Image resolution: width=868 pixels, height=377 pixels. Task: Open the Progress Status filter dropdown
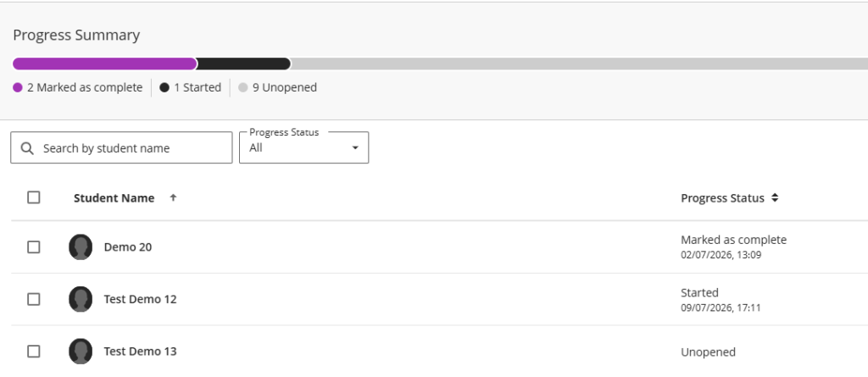304,147
